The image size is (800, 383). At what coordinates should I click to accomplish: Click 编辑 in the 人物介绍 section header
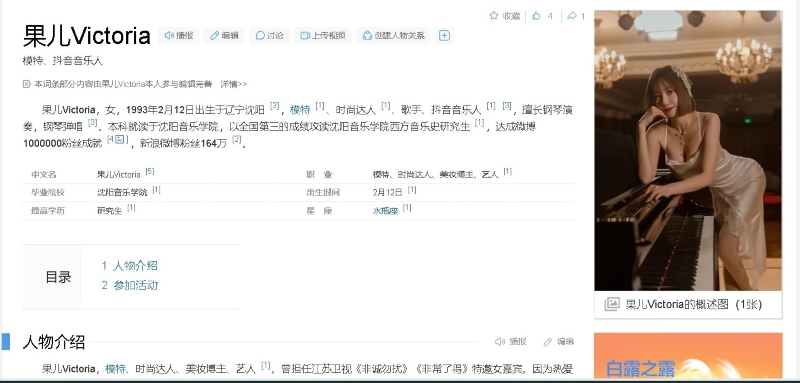pyautogui.click(x=559, y=342)
